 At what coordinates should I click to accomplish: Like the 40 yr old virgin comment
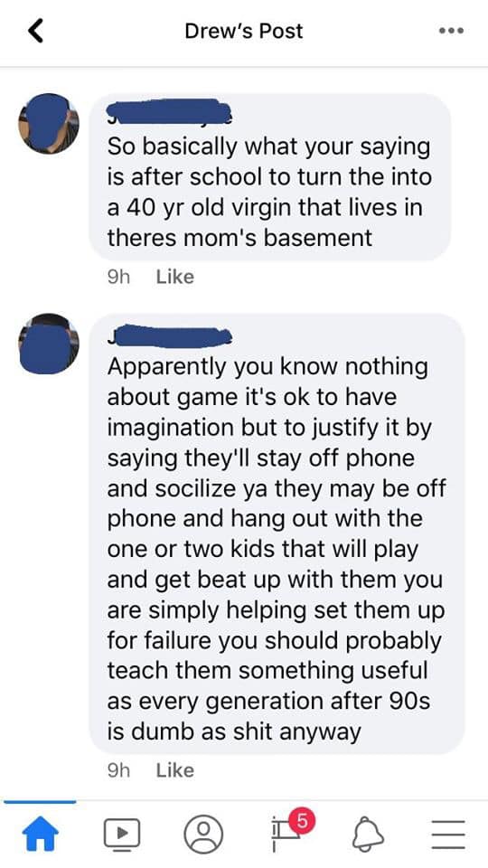[174, 277]
